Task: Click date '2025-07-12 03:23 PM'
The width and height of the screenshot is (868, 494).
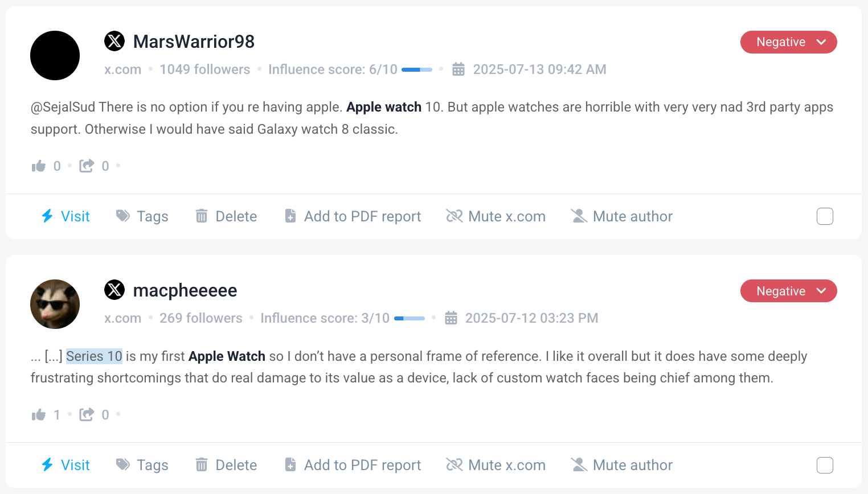Action: [531, 318]
